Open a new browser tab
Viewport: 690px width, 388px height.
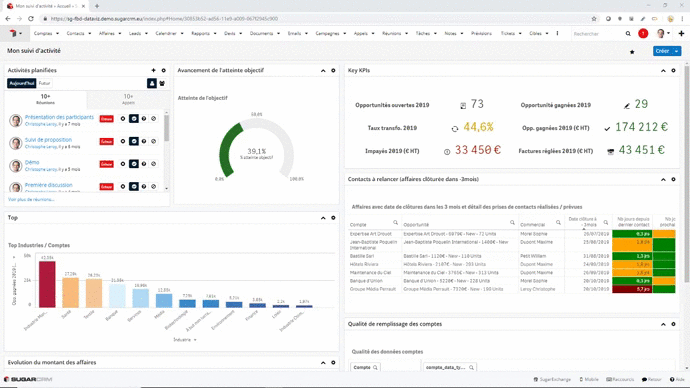(97, 6)
